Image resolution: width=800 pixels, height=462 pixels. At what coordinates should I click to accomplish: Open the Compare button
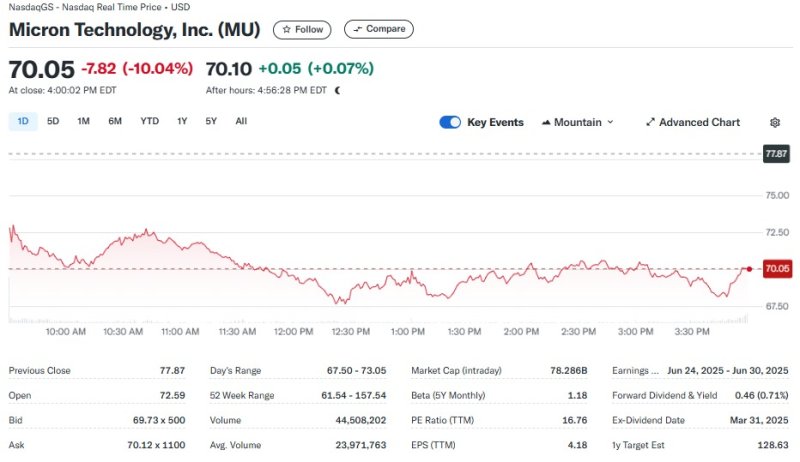pos(379,29)
